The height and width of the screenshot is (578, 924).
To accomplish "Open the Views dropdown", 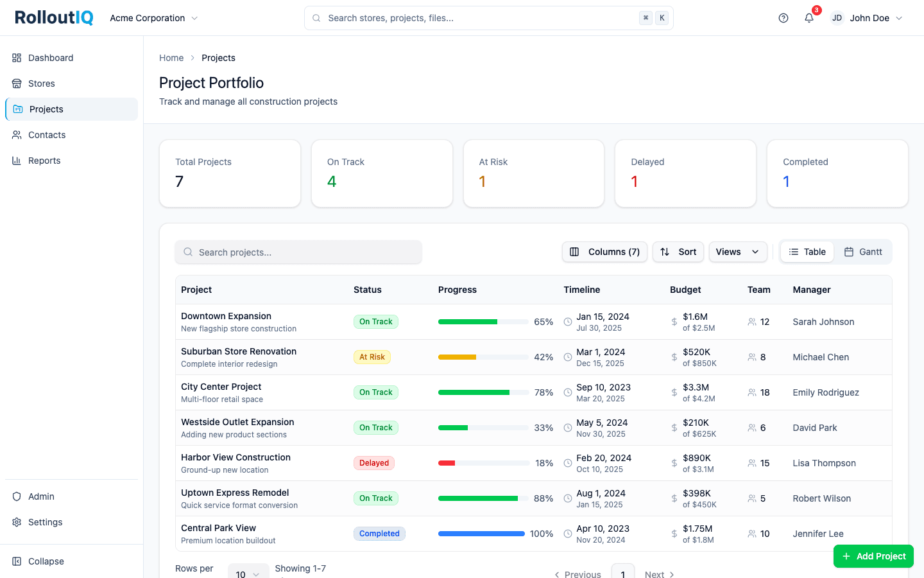I will tap(738, 252).
